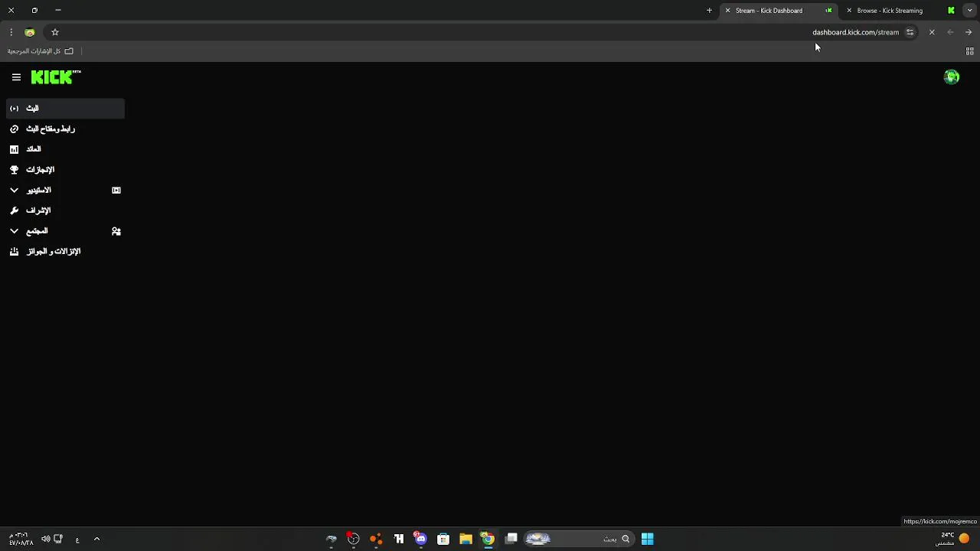Image resolution: width=980 pixels, height=551 pixels.
Task: Open Discord from the taskbar
Action: click(x=420, y=539)
